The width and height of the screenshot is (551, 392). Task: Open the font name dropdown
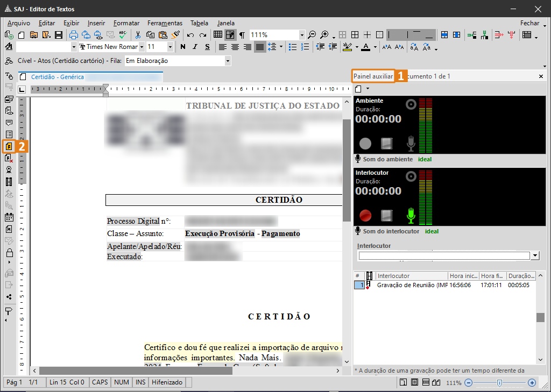tap(142, 47)
